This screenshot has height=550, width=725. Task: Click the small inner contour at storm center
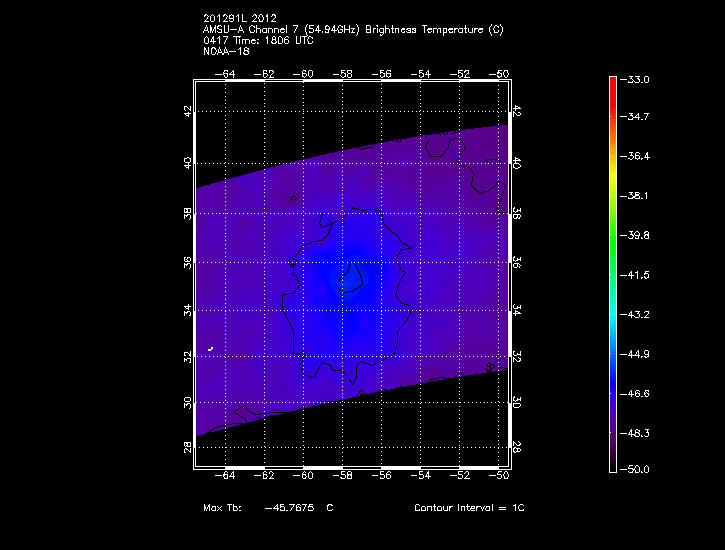(x=351, y=277)
